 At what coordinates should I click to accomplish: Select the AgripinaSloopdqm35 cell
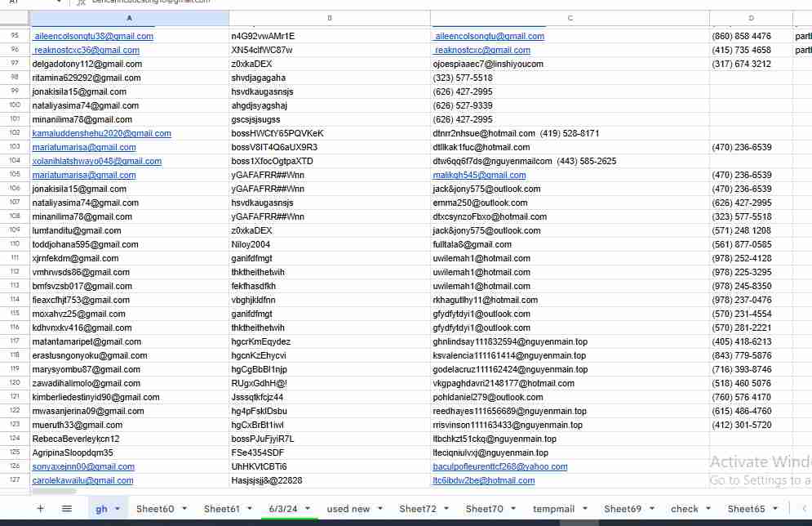point(129,453)
